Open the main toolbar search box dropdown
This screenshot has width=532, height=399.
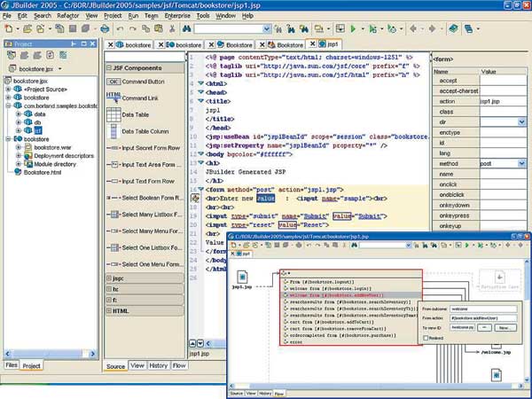tap(267, 29)
